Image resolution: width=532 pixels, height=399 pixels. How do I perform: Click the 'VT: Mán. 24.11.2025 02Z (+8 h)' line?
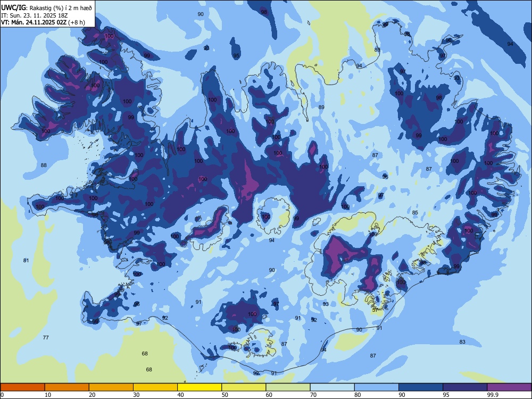pyautogui.click(x=43, y=22)
